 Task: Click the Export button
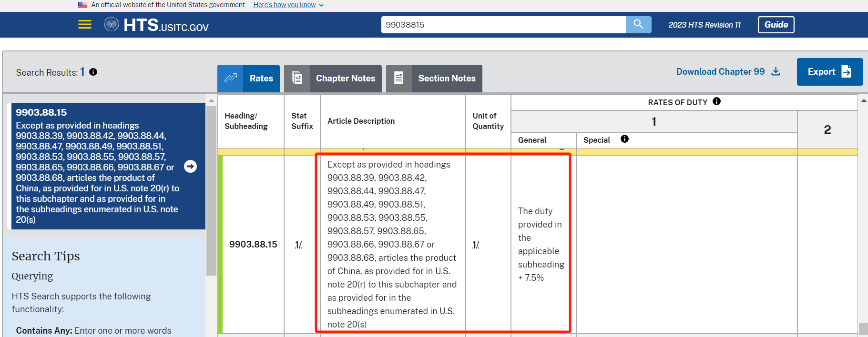[829, 72]
